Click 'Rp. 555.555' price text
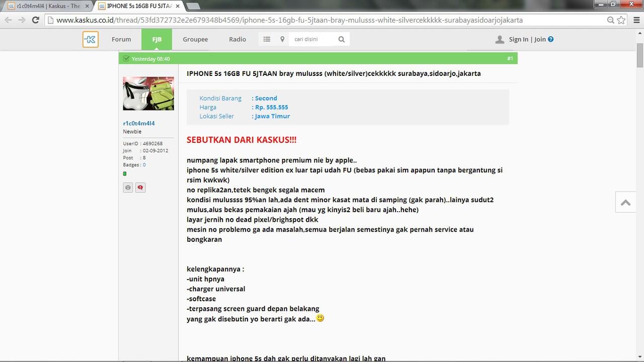644x362 pixels. [272, 107]
